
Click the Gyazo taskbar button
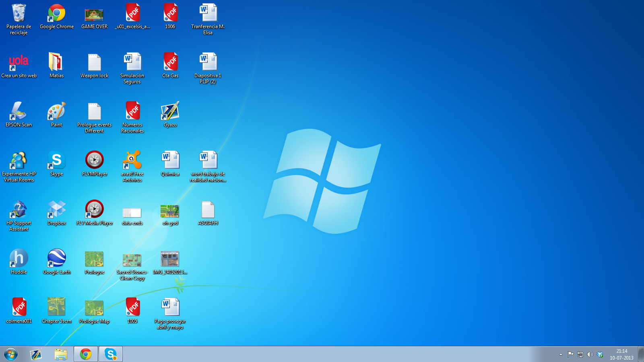pyautogui.click(x=36, y=354)
